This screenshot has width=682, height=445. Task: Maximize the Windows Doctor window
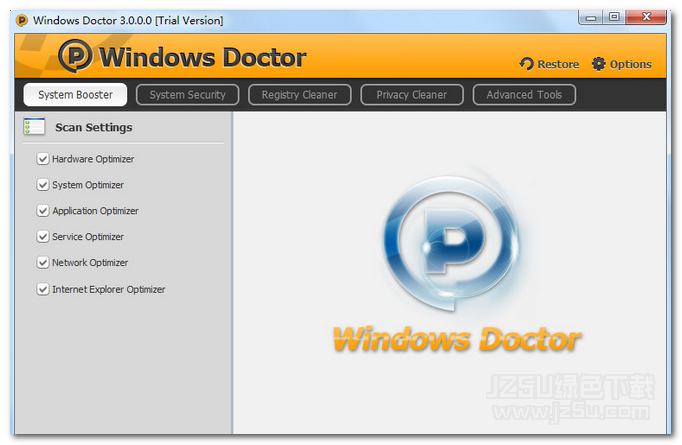tap(614, 17)
